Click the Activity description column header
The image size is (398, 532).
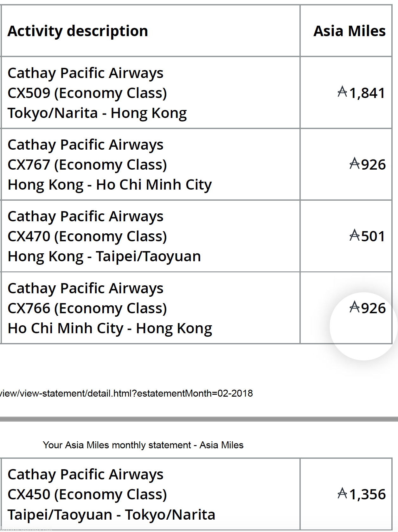coord(78,31)
